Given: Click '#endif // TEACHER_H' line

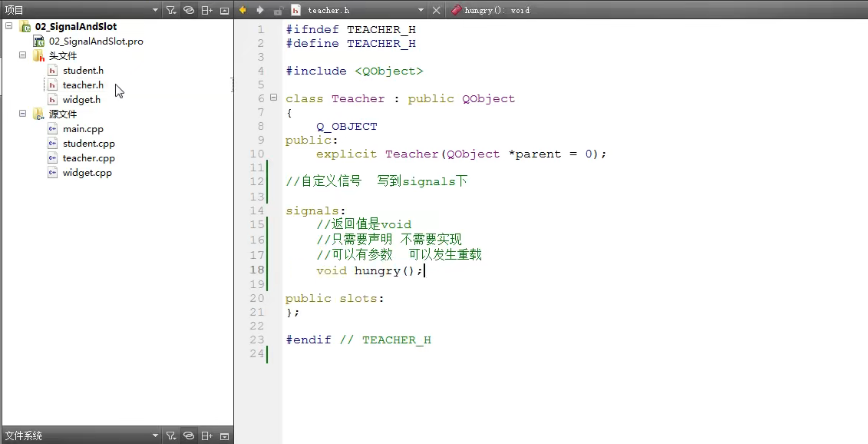Looking at the screenshot, I should click(x=358, y=340).
